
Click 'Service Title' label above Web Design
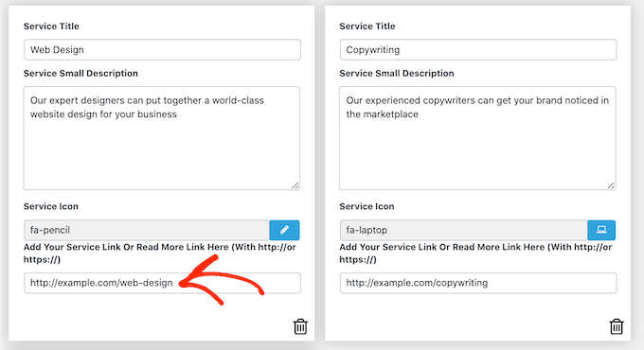point(51,26)
